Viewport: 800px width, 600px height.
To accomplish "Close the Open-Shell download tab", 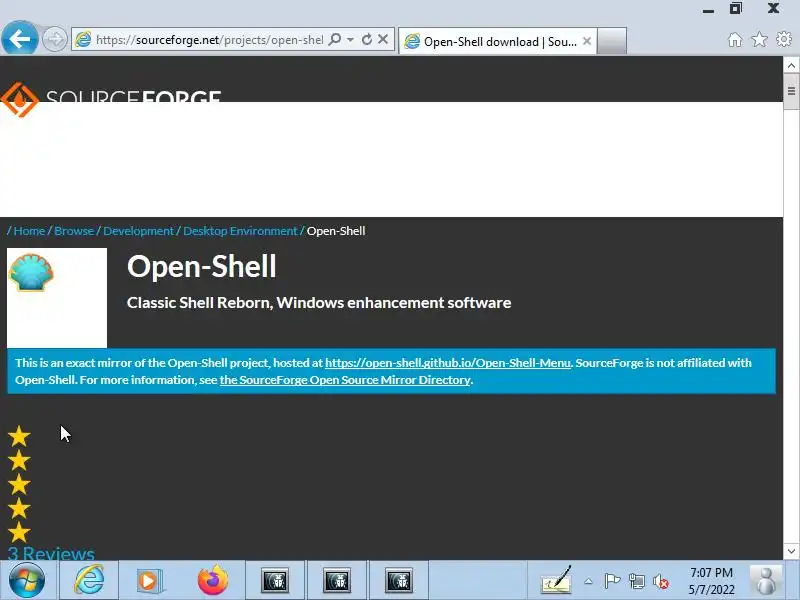I will coord(587,41).
